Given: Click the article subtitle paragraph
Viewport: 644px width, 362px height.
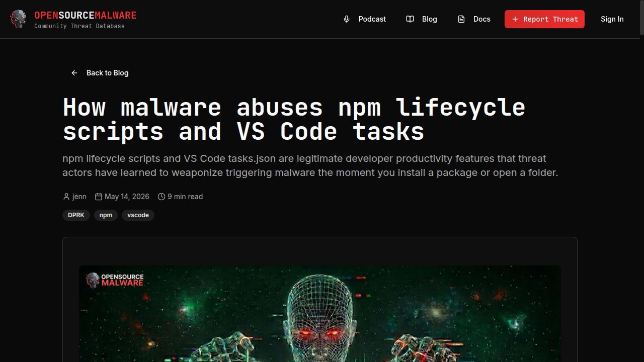Looking at the screenshot, I should pyautogui.click(x=310, y=165).
